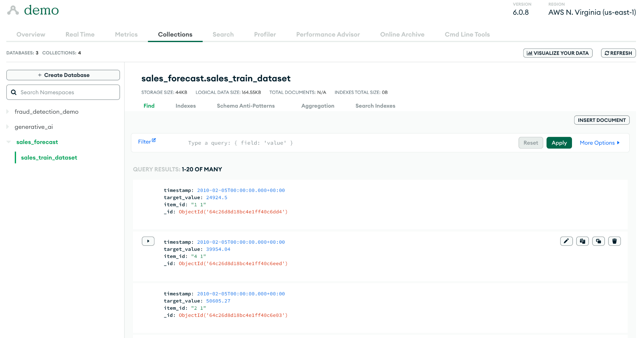Click the fraud_detection_demo database name

coord(47,112)
